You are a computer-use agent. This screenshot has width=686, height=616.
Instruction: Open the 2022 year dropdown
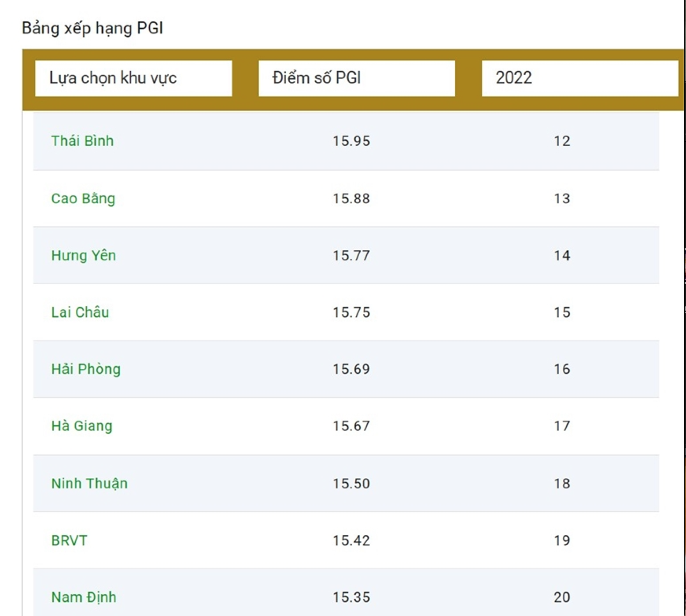(x=579, y=78)
